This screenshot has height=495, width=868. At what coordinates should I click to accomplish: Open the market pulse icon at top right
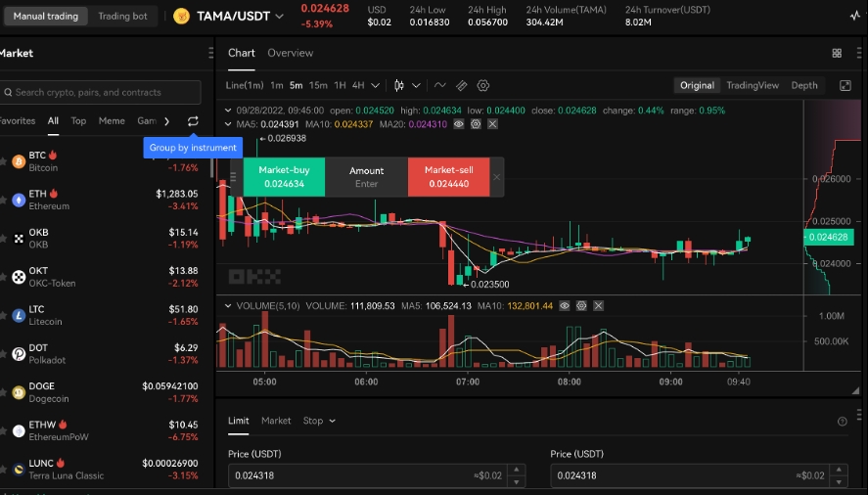click(x=854, y=16)
